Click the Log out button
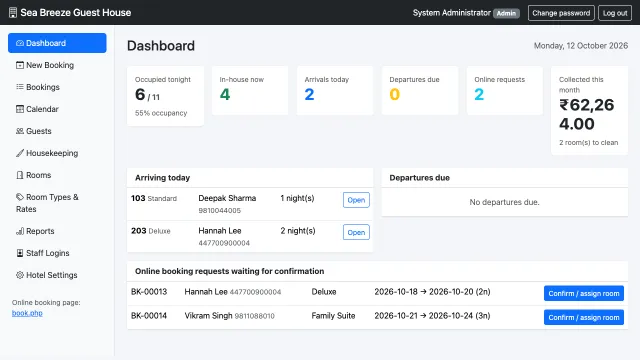640x360 pixels. (615, 13)
